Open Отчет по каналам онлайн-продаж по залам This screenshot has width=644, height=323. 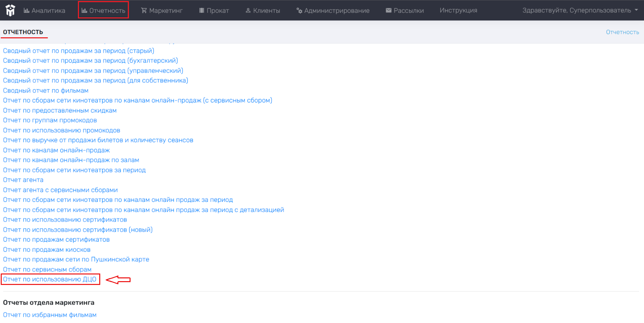(x=71, y=160)
